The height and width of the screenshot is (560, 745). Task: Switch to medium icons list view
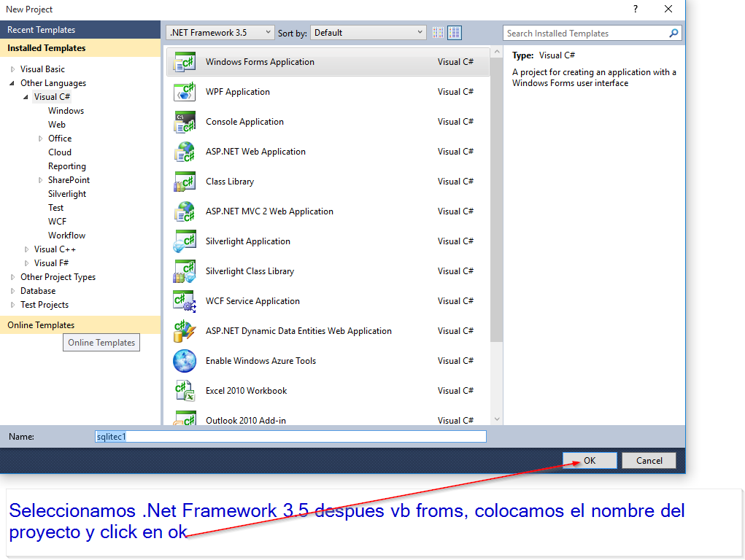point(455,32)
